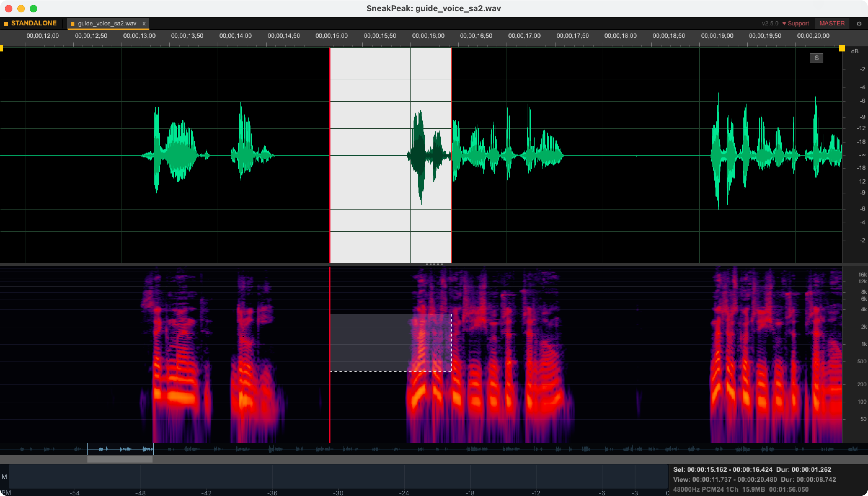The width and height of the screenshot is (868, 496).
Task: Click the MASTER button
Action: pos(832,23)
